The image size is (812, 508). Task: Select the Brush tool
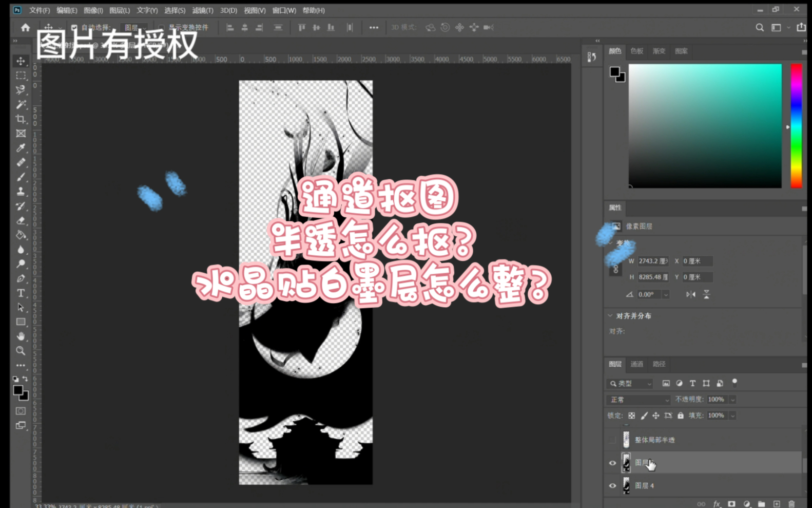[x=21, y=177]
